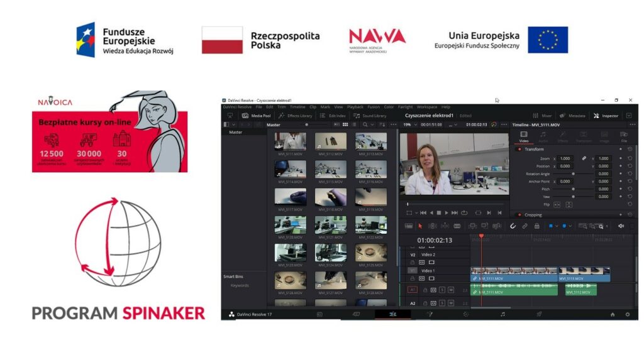Open the Flag color dropdown arrow
The image size is (644, 362).
pos(557,226)
